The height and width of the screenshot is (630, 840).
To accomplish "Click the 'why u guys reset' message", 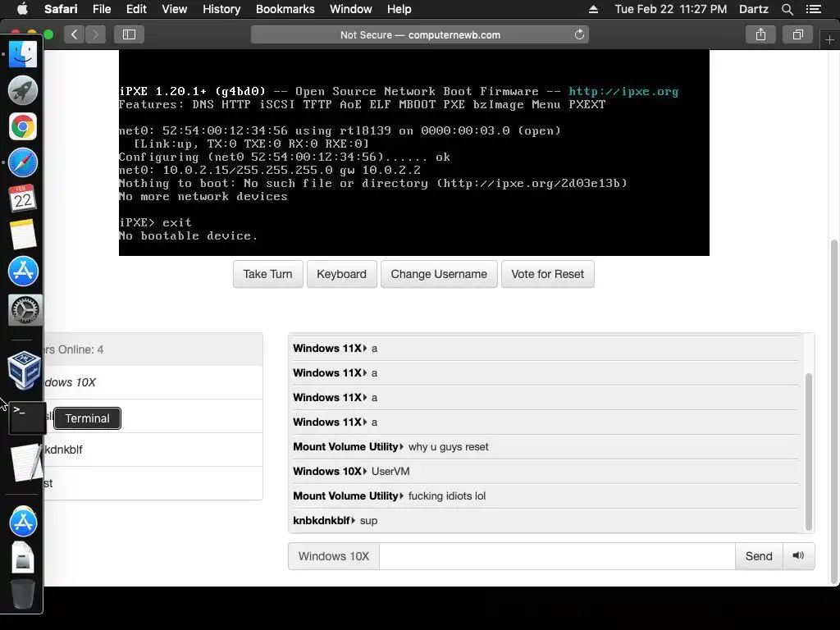I will (448, 447).
